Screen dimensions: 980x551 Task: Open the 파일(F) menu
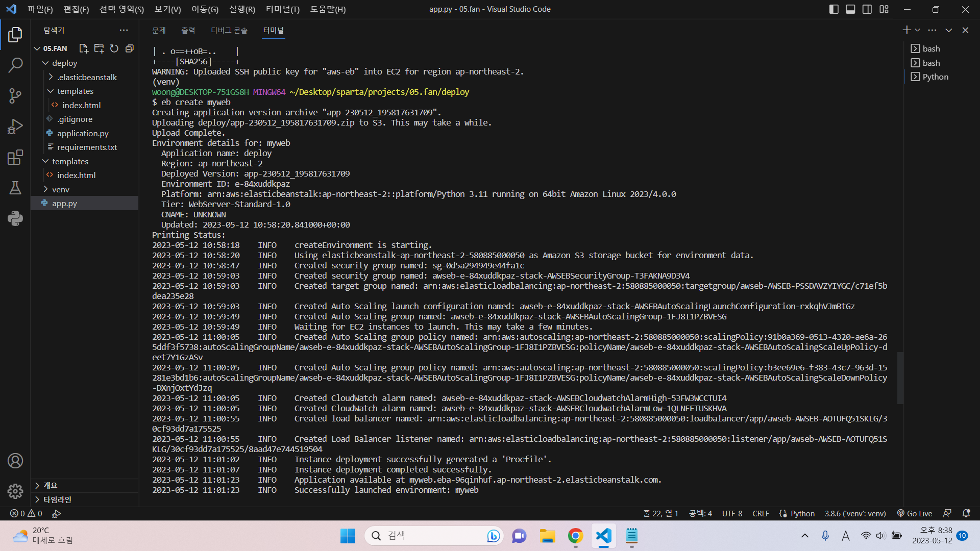(40, 9)
